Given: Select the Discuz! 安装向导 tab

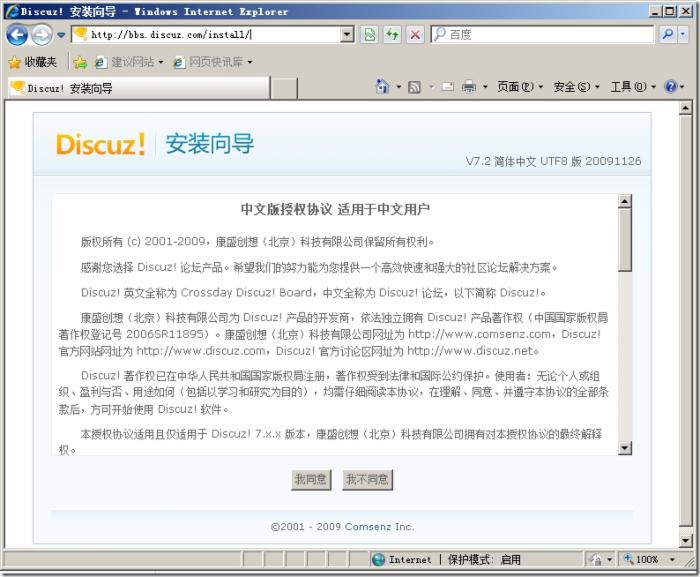Looking at the screenshot, I should pos(138,88).
